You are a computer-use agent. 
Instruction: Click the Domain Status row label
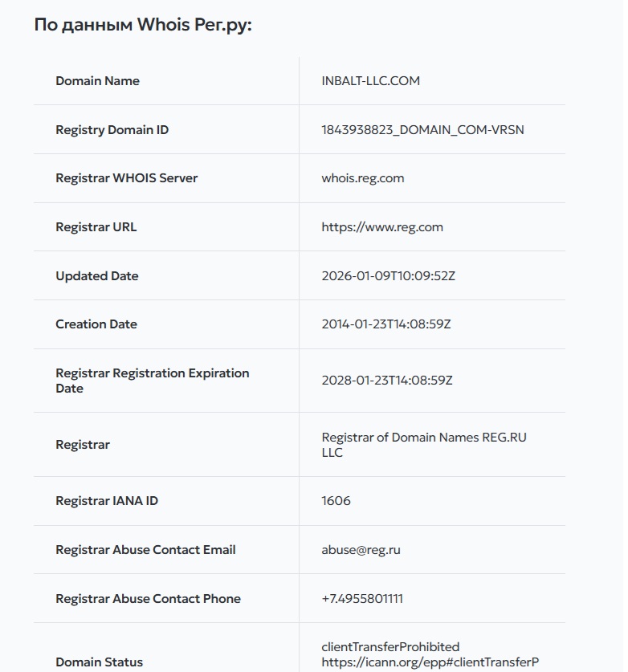point(99,662)
